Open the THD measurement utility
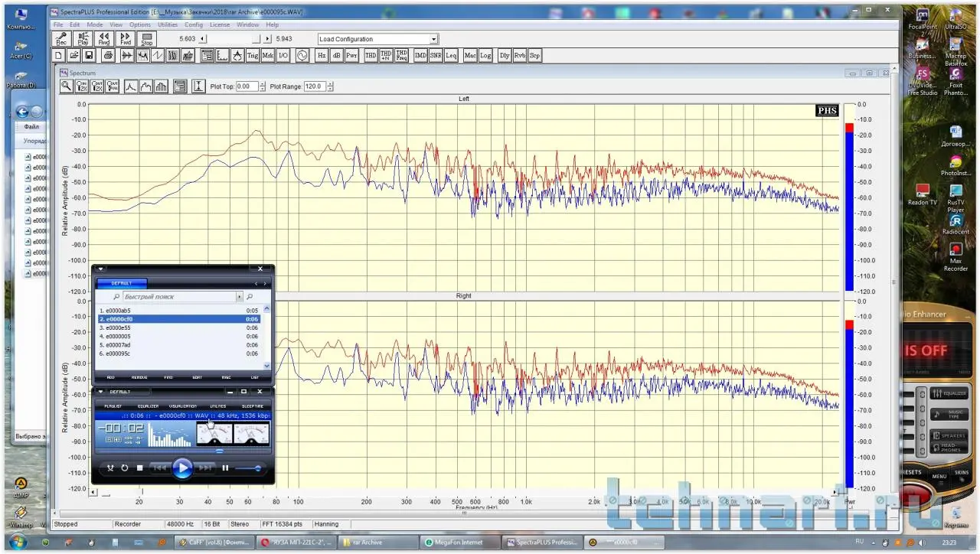This screenshot has width=980, height=554. pos(371,56)
